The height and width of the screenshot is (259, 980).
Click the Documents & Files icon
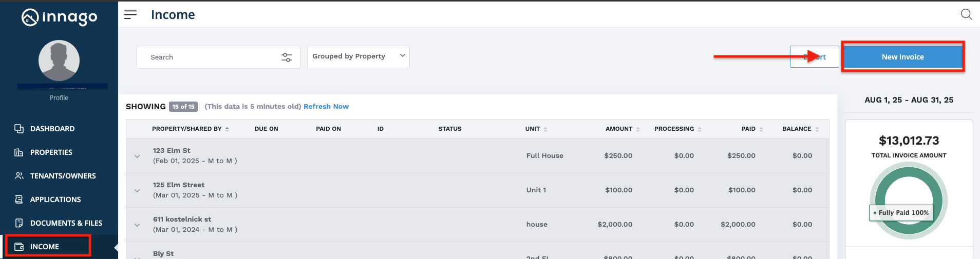19,223
